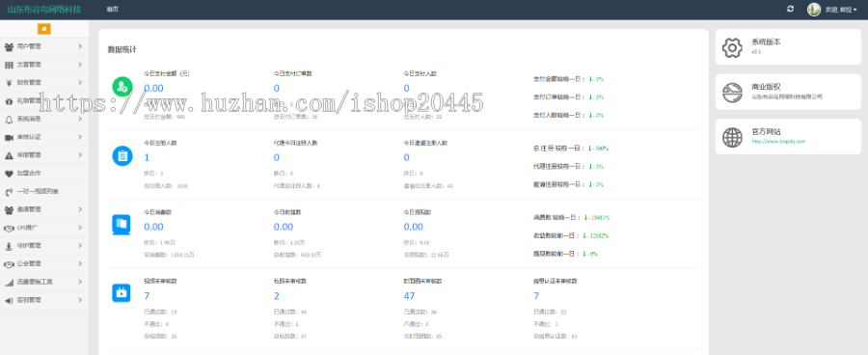Click the 官方网站 card title
The image size is (868, 355).
766,131
